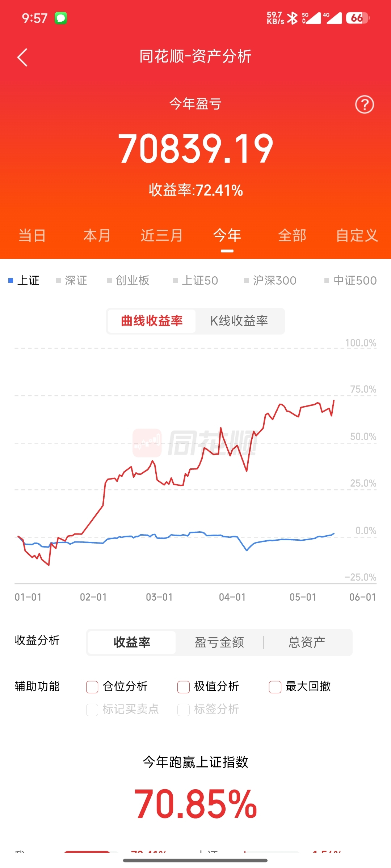Tap the back arrow icon
Image resolution: width=391 pixels, height=868 pixels.
22,58
